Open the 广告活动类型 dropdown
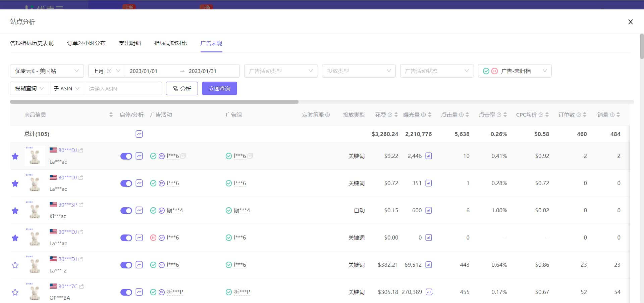Viewport: 644px width, 303px height. click(281, 71)
